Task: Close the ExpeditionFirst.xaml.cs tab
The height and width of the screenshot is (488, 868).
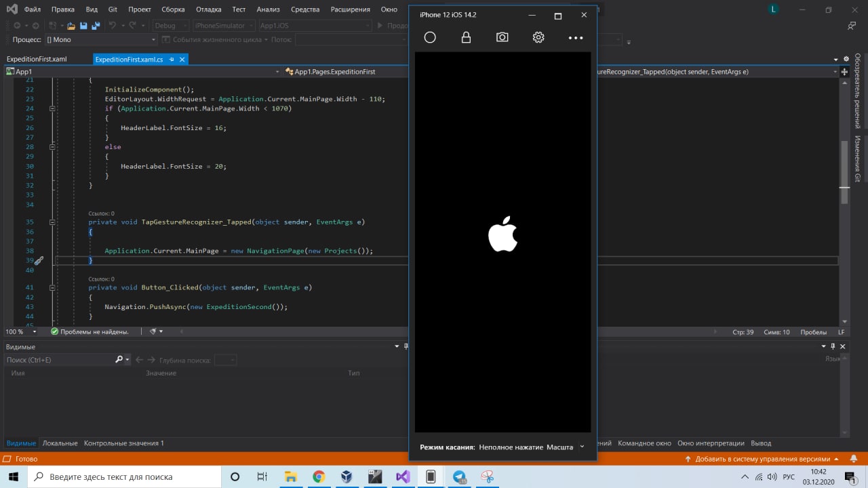Action: pos(182,60)
